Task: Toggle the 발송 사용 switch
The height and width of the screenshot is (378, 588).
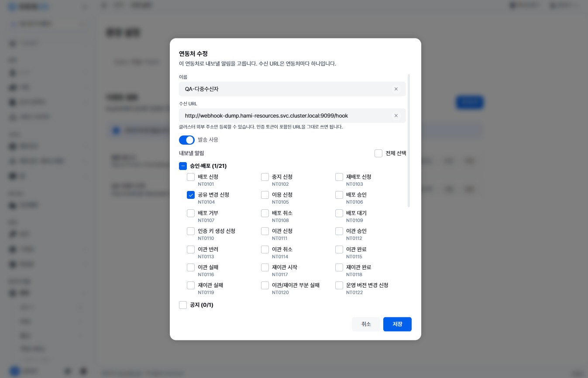Action: pos(187,140)
